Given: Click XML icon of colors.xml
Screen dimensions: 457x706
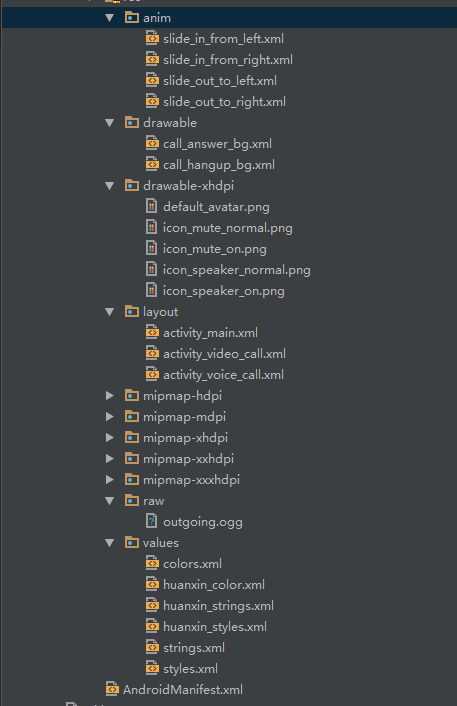Looking at the screenshot, I should coord(152,563).
